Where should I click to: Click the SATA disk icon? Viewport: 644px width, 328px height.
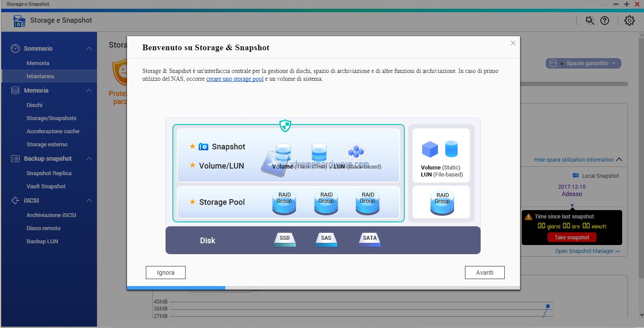pyautogui.click(x=370, y=239)
